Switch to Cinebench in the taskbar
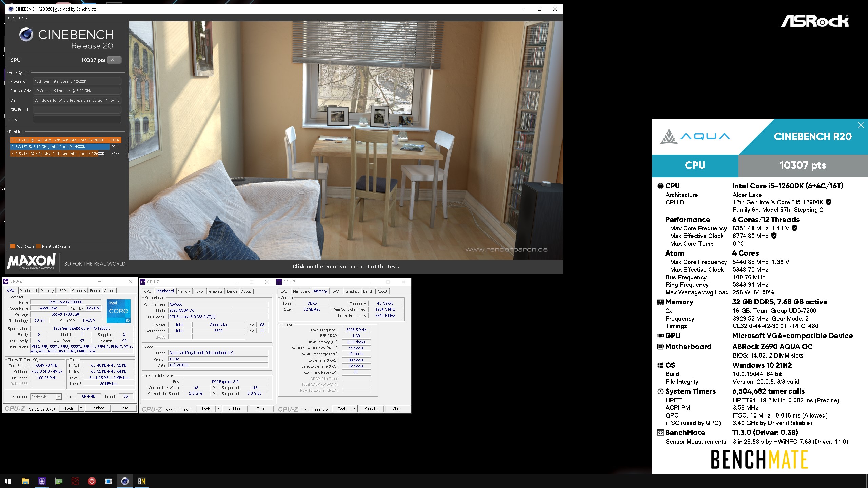The image size is (868, 488). 125,481
